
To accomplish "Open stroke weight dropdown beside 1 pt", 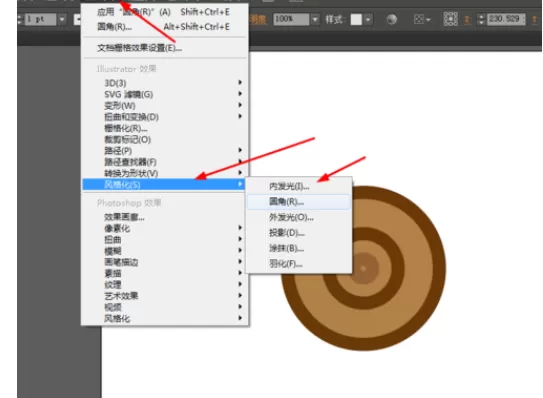I will [62, 19].
